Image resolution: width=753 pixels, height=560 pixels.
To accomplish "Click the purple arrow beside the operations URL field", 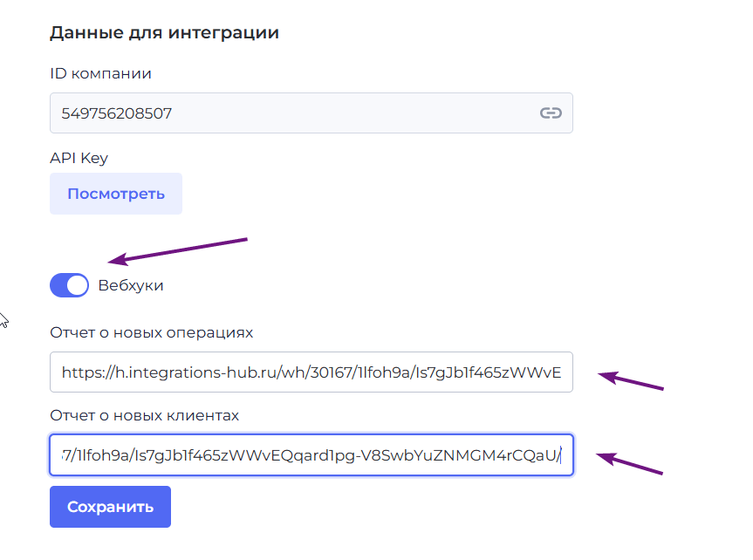I will point(631,380).
